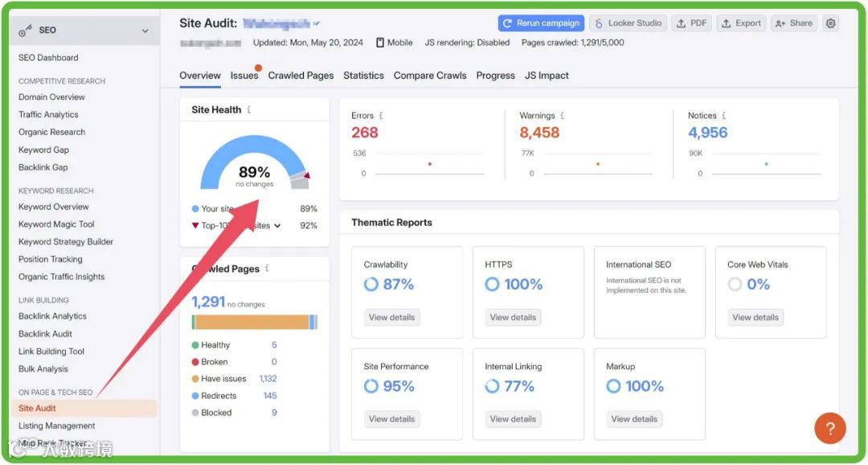Image resolution: width=868 pixels, height=465 pixels.
Task: Click the info icon next to Crawled Pages
Action: coord(267,268)
